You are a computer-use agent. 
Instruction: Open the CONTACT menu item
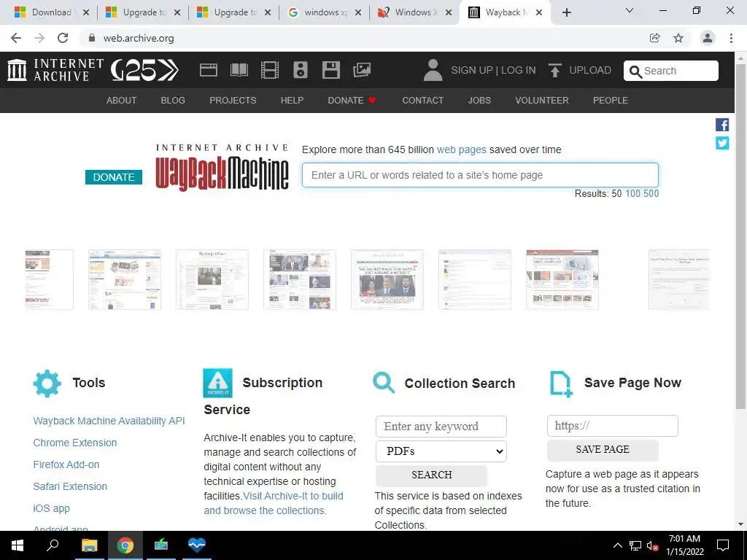tap(423, 101)
